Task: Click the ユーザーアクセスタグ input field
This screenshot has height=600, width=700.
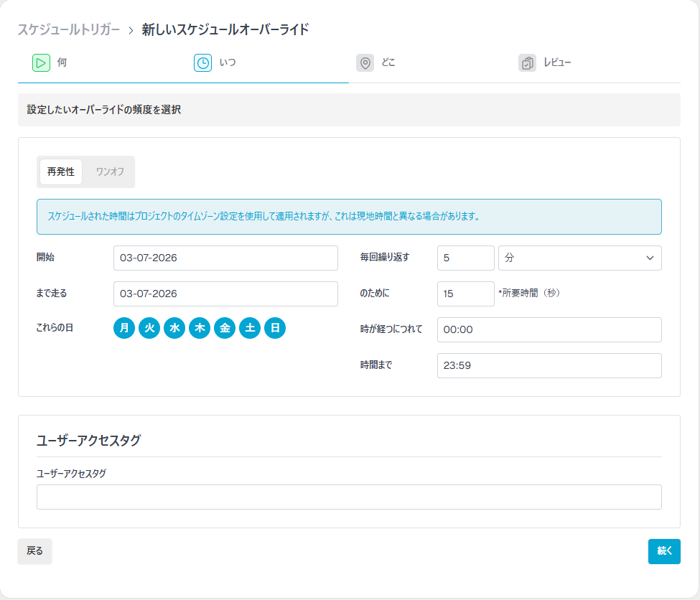Action: (349, 497)
